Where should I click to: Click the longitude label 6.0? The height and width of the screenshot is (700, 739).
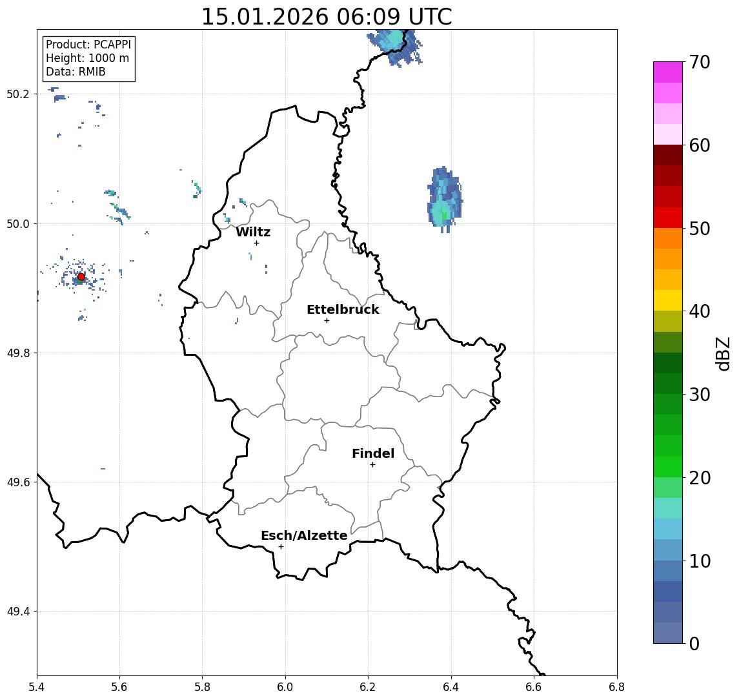(x=285, y=687)
